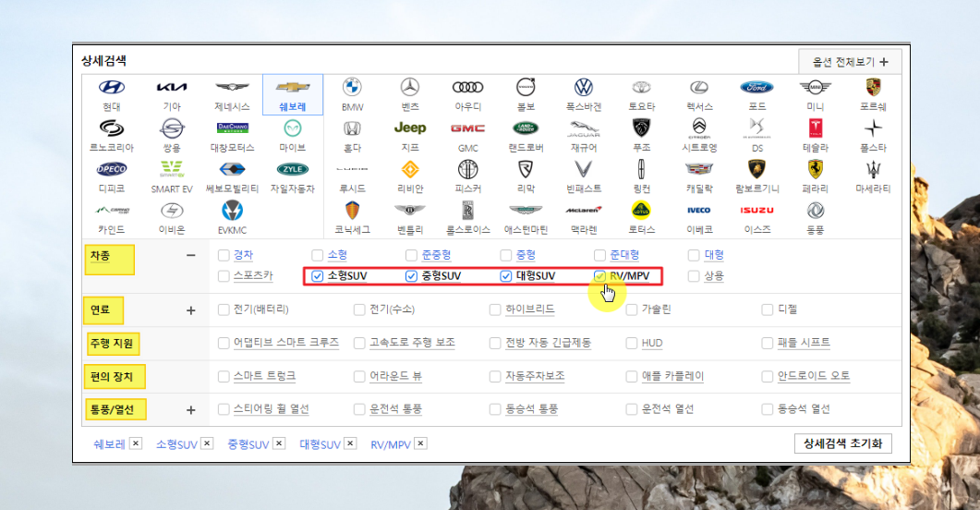980x510 pixels.
Task: Select the GMC brand logo
Action: click(468, 128)
